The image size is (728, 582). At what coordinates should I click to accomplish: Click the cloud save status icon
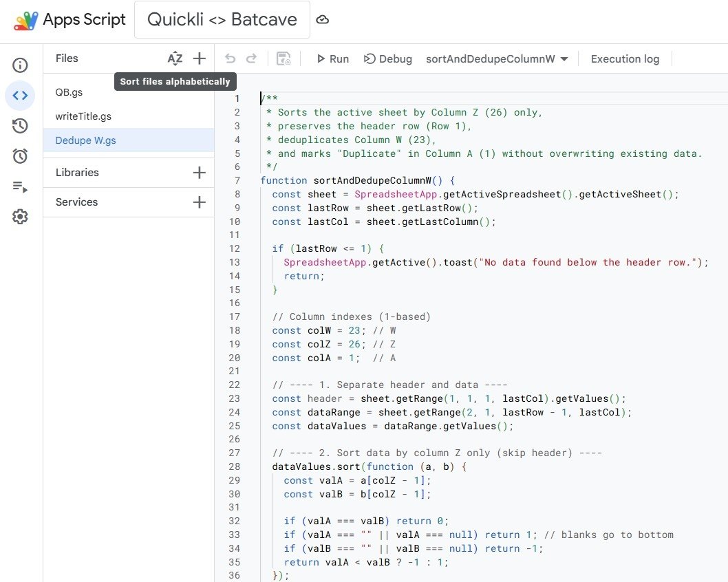coord(322,20)
